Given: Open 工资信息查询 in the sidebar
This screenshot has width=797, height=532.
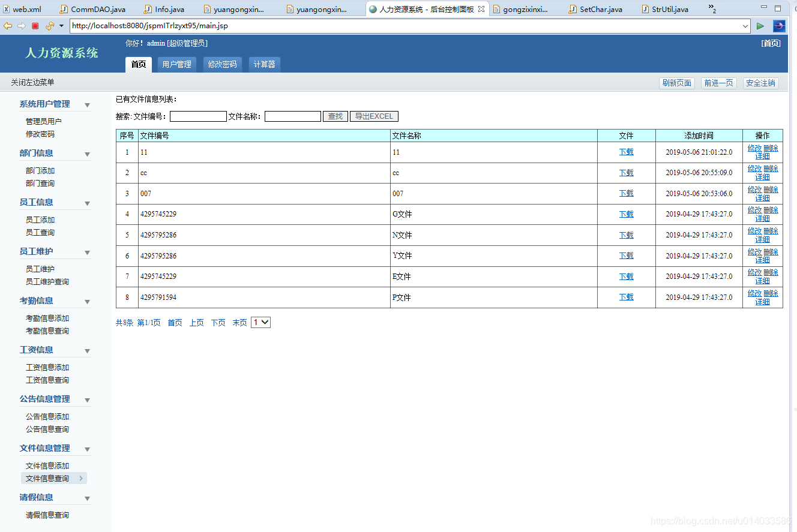Looking at the screenshot, I should (x=47, y=380).
